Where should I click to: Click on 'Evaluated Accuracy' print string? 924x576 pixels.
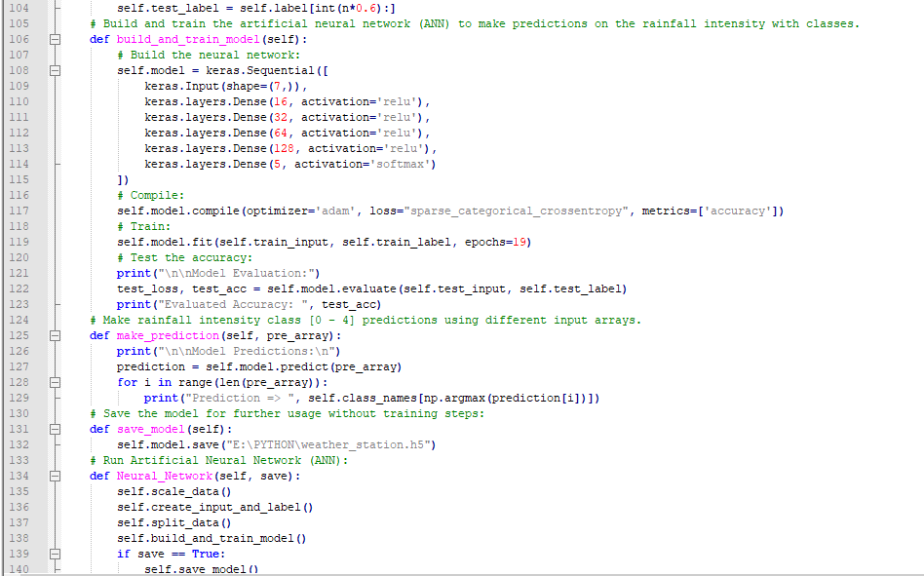point(228,304)
